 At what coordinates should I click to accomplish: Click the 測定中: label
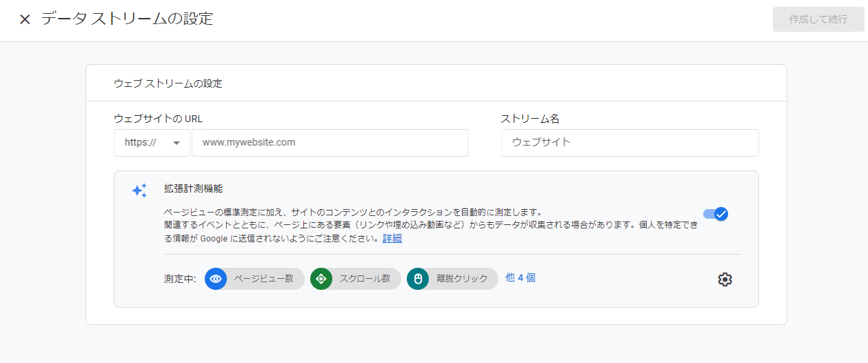tap(180, 279)
